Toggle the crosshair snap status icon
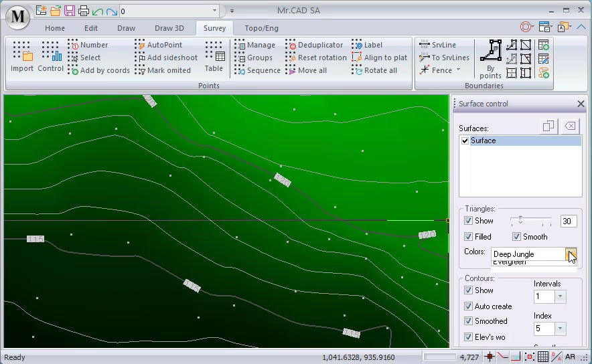 tap(490, 357)
